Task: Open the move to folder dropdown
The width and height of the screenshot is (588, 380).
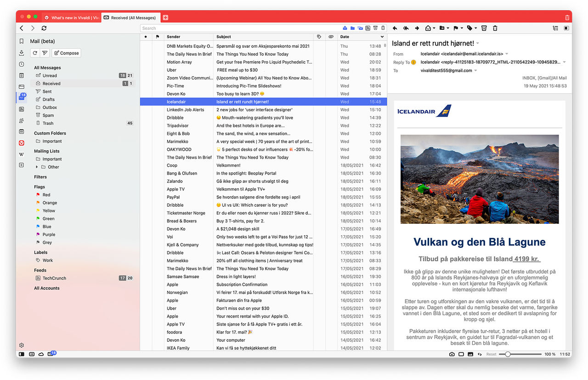Action: (448, 28)
